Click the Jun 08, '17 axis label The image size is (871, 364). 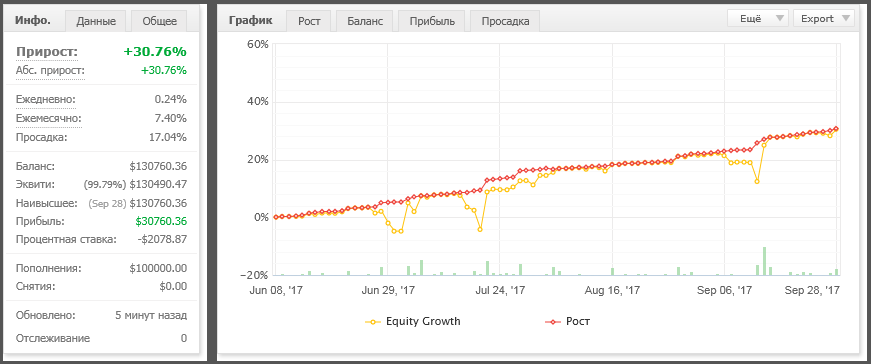(276, 291)
